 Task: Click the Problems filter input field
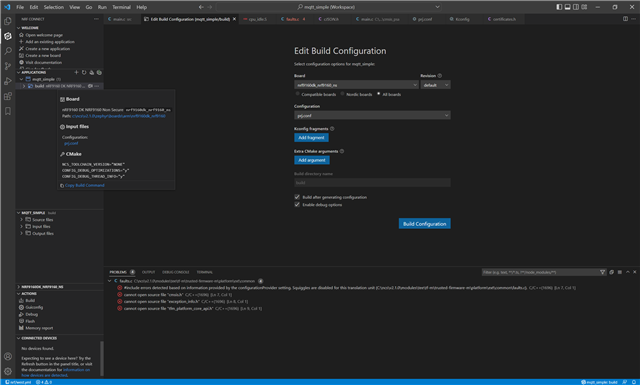(x=540, y=272)
